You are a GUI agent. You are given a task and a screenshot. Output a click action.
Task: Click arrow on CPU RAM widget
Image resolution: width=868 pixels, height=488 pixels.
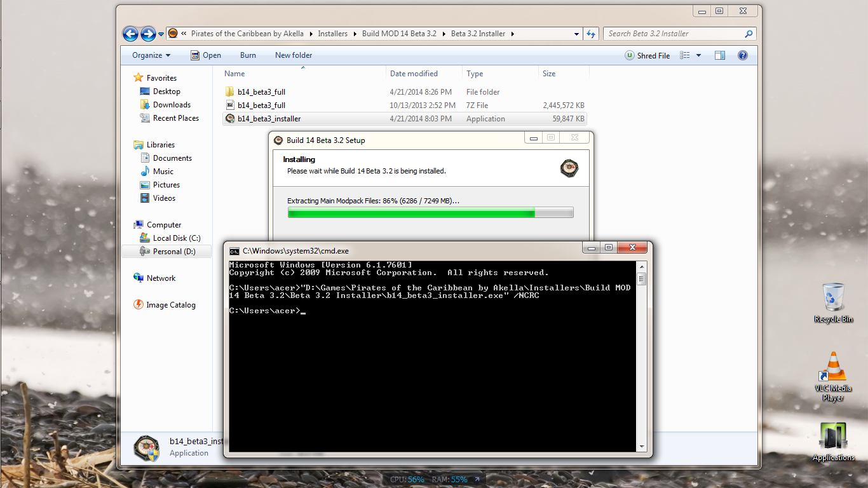point(477,480)
